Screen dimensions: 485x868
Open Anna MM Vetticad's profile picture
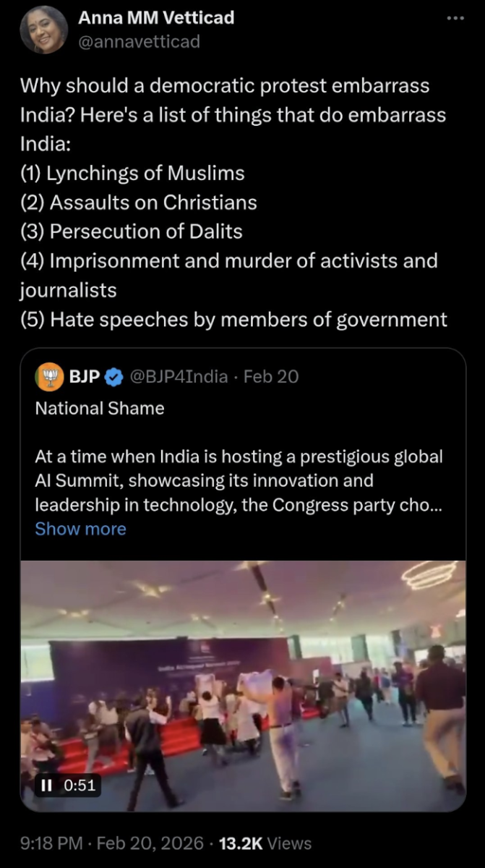(x=43, y=30)
